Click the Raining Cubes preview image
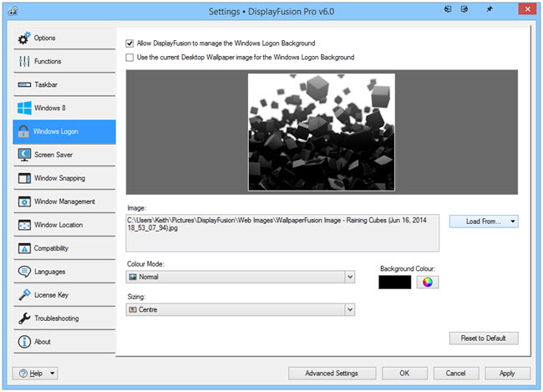 [x=322, y=132]
